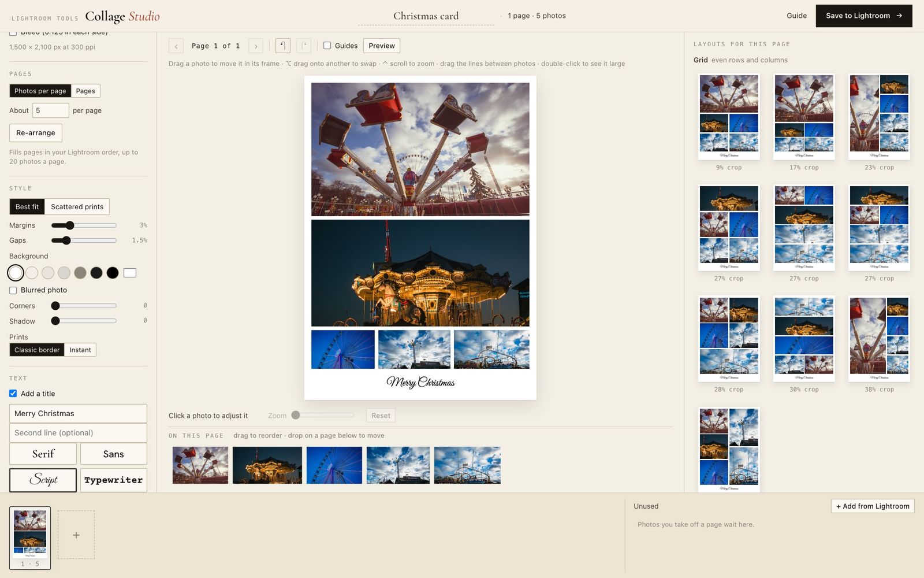This screenshot has height=578, width=924.
Task: Switch to the Pages mode tab
Action: tap(85, 91)
